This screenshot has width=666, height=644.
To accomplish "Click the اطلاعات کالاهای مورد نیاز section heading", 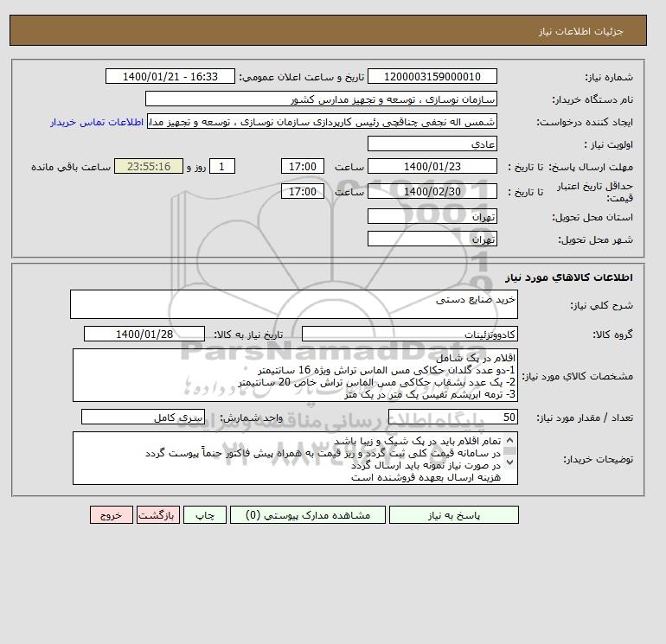I will pos(569,277).
